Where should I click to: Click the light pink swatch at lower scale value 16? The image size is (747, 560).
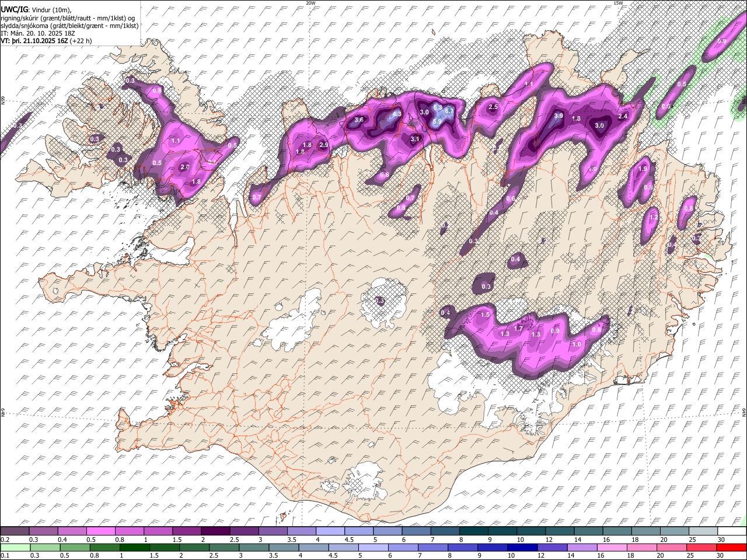tap(612, 547)
